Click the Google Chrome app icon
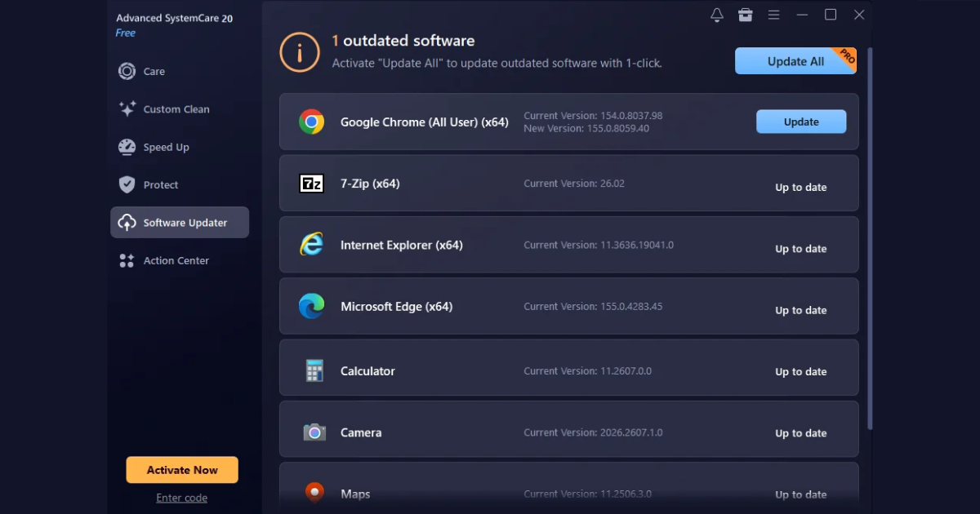The image size is (980, 514). pyautogui.click(x=311, y=122)
